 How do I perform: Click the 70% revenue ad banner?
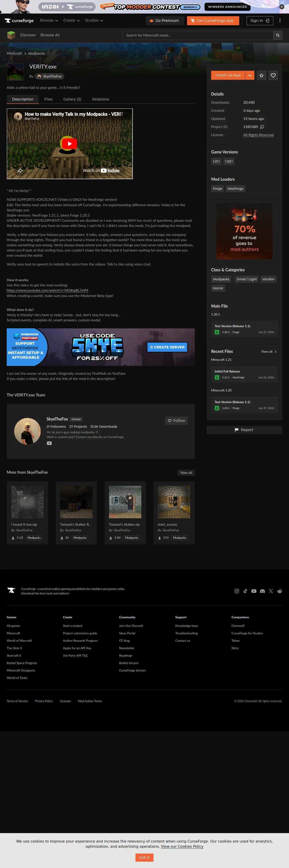point(244,231)
